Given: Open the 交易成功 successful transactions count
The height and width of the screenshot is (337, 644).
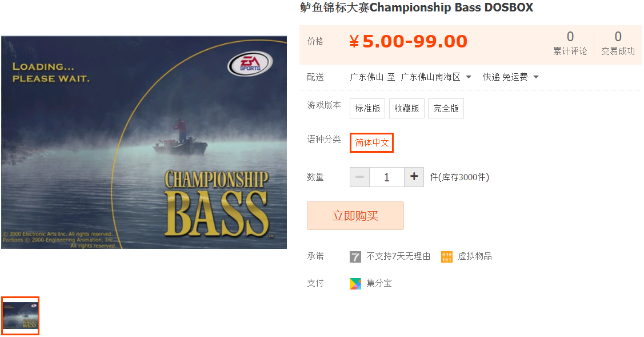Looking at the screenshot, I should (618, 43).
